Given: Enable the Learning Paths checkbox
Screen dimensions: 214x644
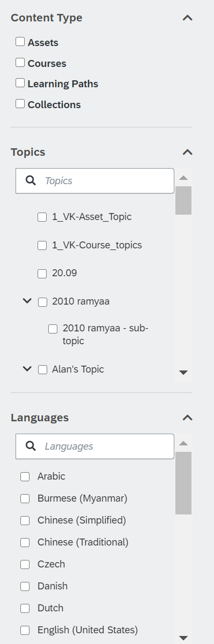Looking at the screenshot, I should (20, 83).
